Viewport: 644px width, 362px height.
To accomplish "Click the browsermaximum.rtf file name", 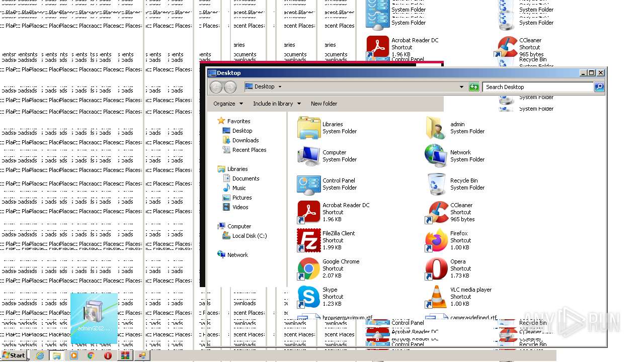I will tap(348, 318).
